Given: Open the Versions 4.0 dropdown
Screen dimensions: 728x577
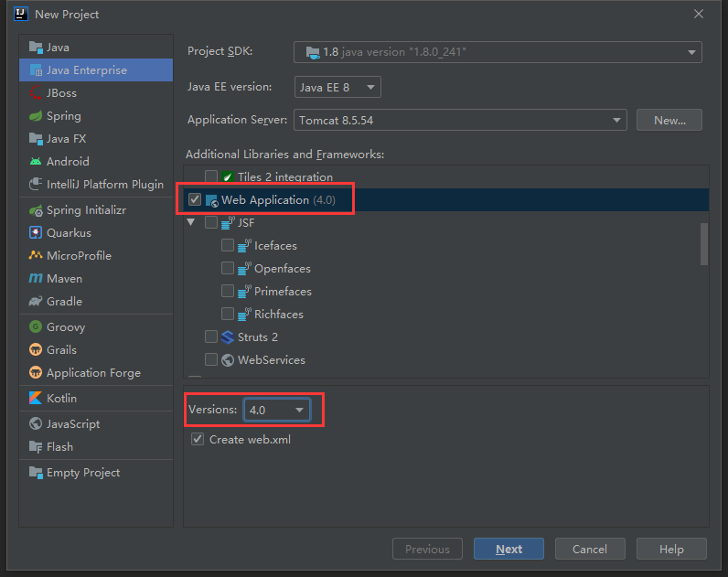Looking at the screenshot, I should click(277, 410).
